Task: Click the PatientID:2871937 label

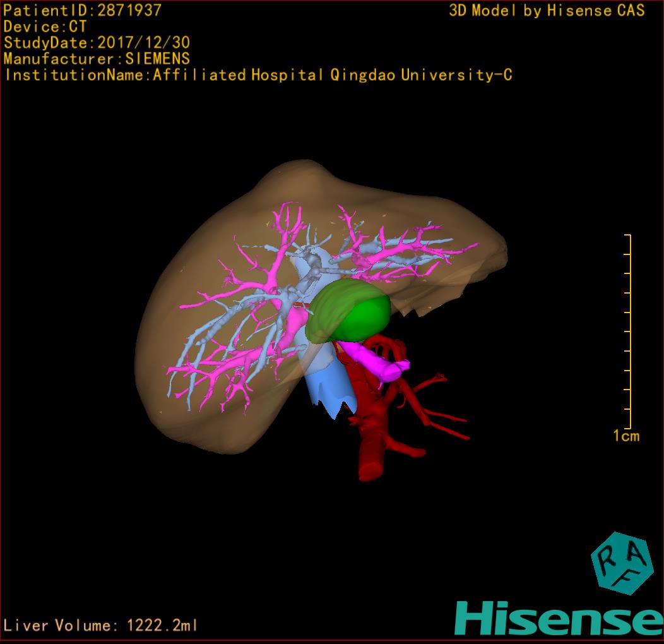Action: point(82,10)
